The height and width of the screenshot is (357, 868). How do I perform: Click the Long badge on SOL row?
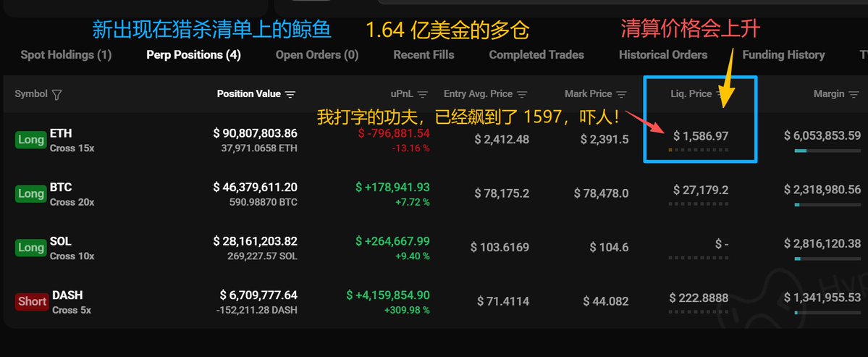click(31, 248)
